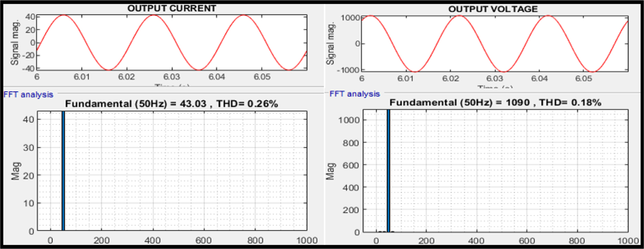Click the 'Mag' axis label of the current FFT chart
The width and height of the screenshot is (644, 249).
pyautogui.click(x=15, y=171)
